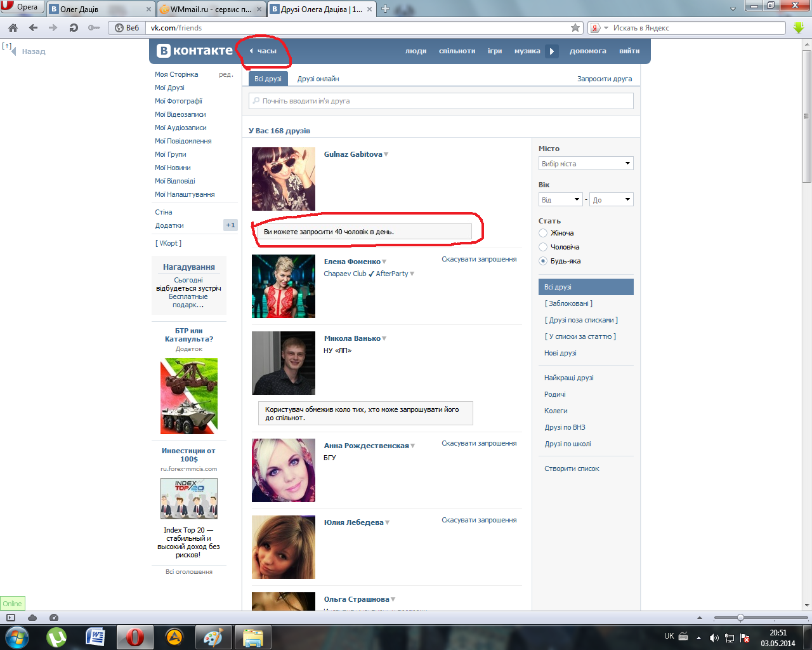
Task: Expand options arrow next to Микола Ванько
Action: pyautogui.click(x=384, y=339)
